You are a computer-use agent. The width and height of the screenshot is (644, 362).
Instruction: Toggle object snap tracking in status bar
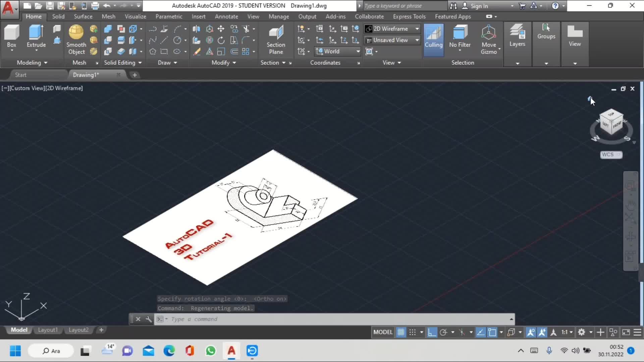point(481,332)
